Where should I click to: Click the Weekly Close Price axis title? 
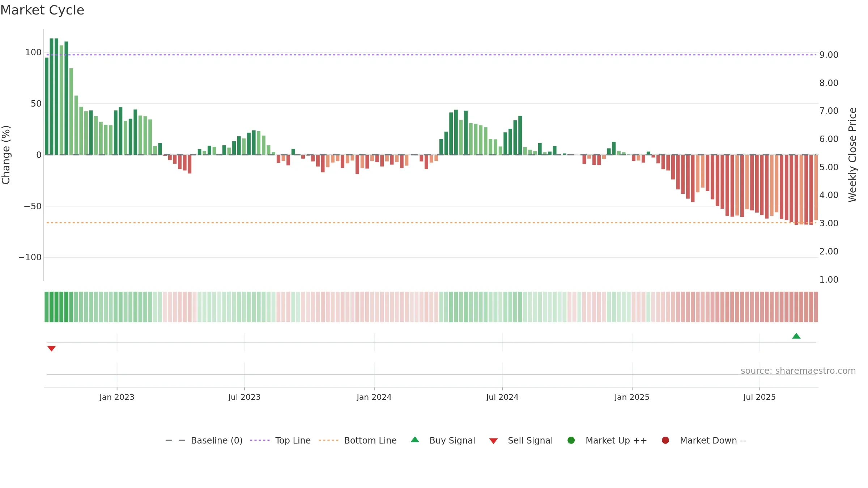[852, 155]
